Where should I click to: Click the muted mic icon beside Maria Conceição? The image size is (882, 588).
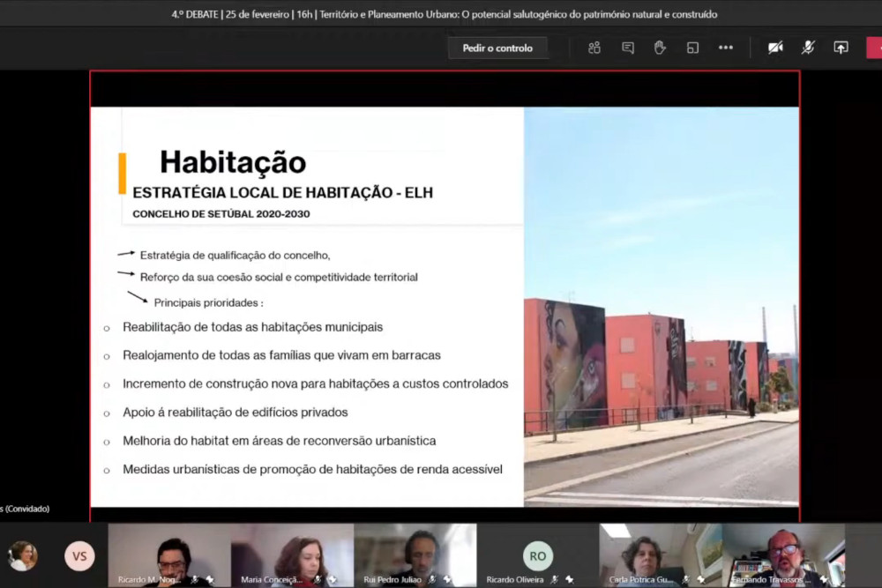pyautogui.click(x=318, y=580)
